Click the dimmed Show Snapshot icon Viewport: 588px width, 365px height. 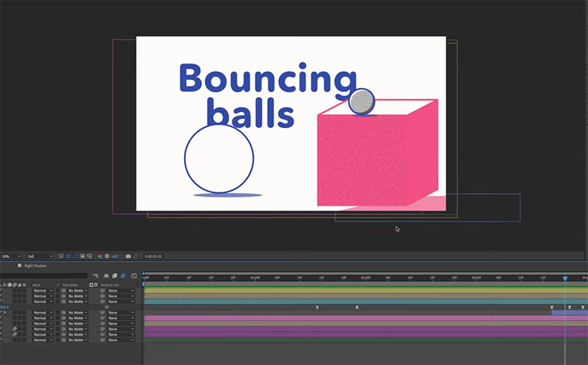pos(136,256)
